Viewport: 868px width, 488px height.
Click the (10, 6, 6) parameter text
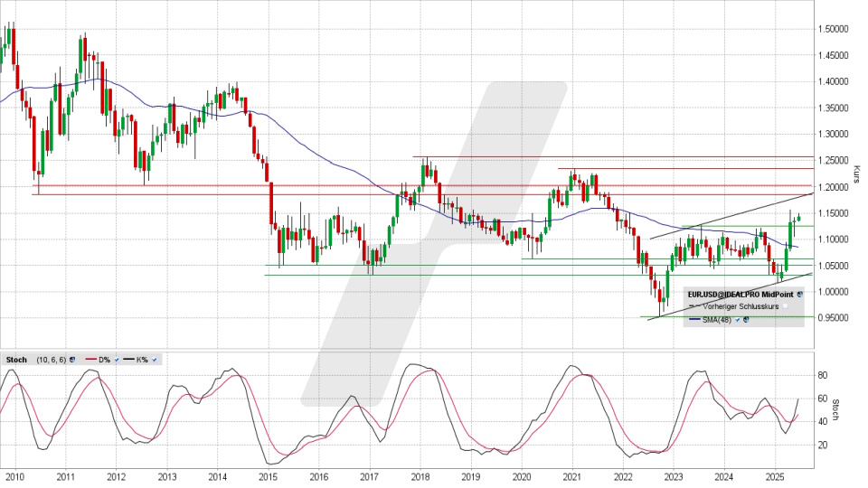[52, 360]
